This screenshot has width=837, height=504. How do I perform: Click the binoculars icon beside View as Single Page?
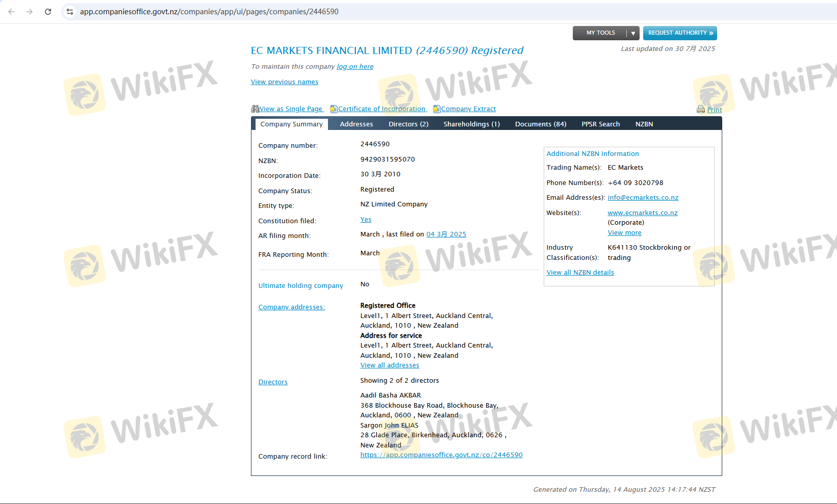[x=255, y=109]
